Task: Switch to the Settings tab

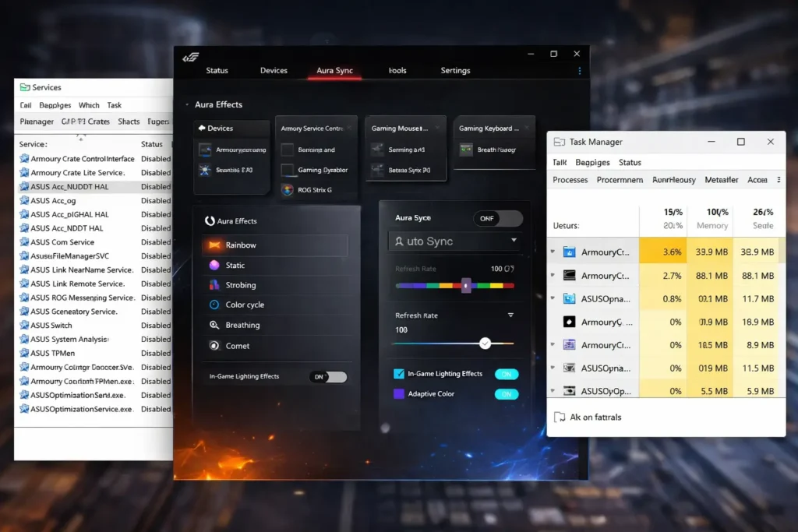Action: coord(455,70)
